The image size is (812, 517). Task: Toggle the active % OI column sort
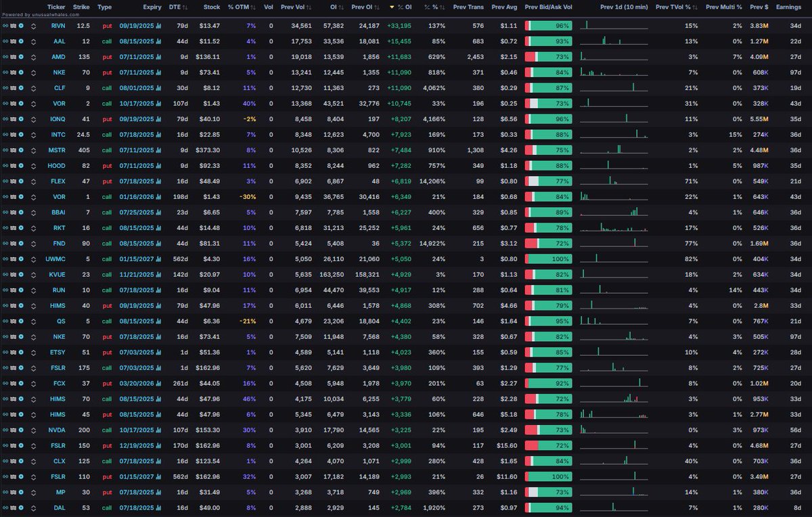tap(401, 7)
